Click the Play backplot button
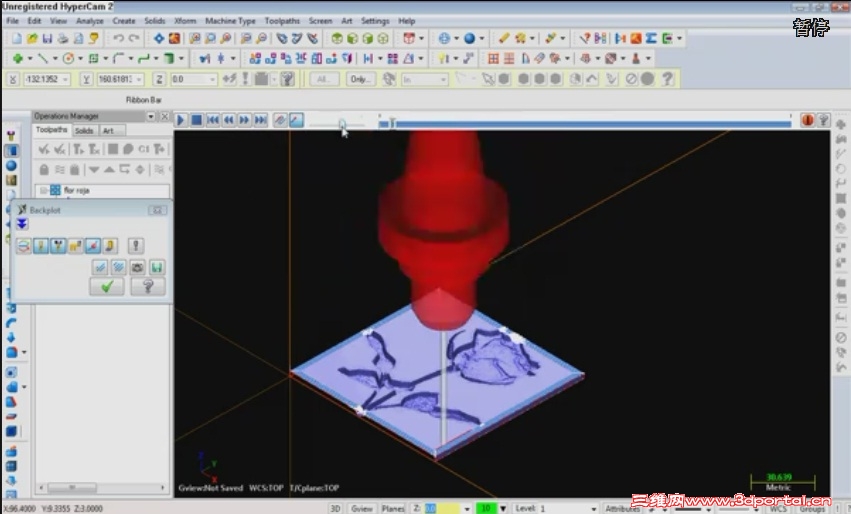The width and height of the screenshot is (851, 514). pyautogui.click(x=181, y=120)
